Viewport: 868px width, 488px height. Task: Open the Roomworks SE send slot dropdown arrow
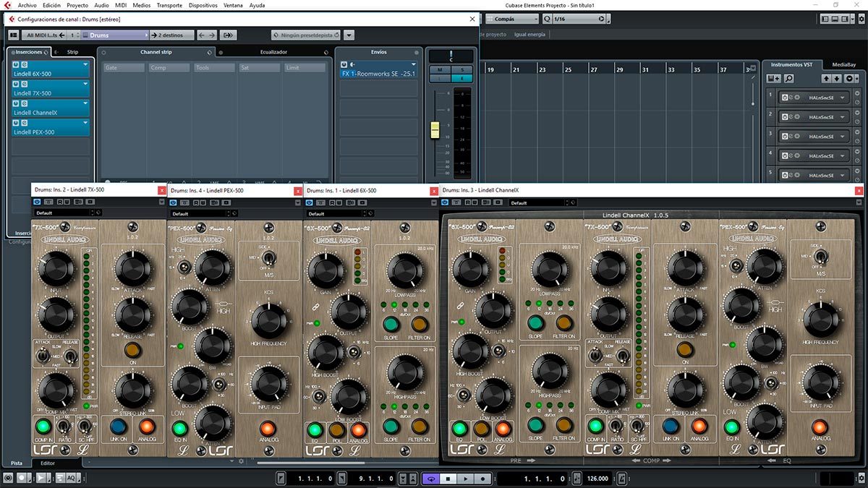pyautogui.click(x=414, y=65)
